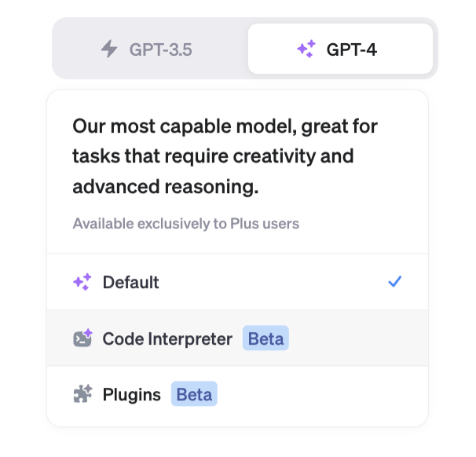
Task: Click the sparkles icon beside Default
Action: pyautogui.click(x=82, y=282)
